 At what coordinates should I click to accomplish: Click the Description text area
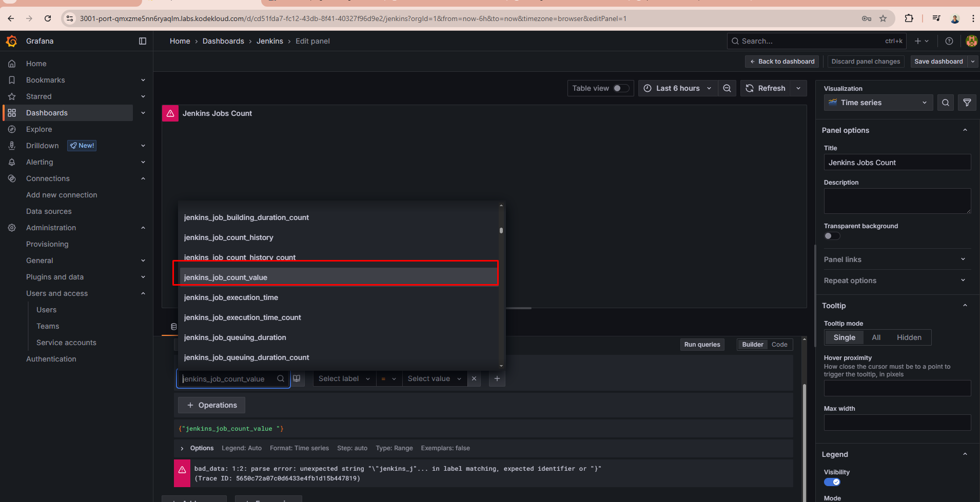[x=897, y=201]
